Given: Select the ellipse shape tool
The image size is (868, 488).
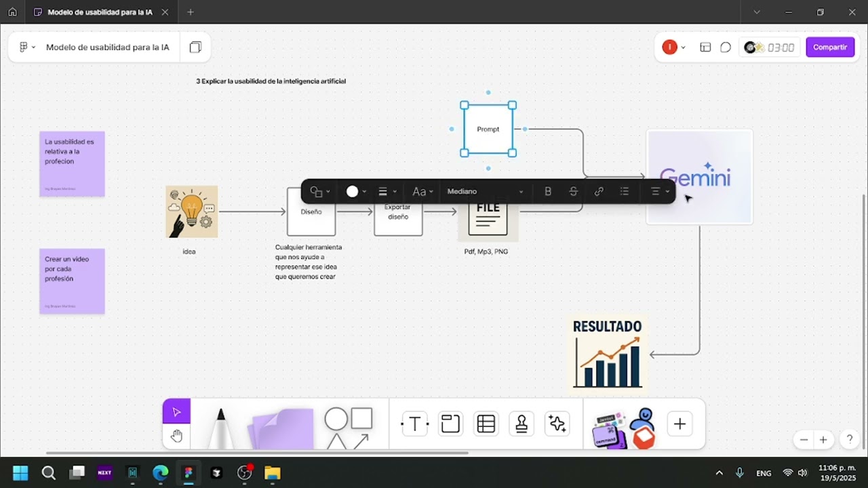Looking at the screenshot, I should (336, 419).
